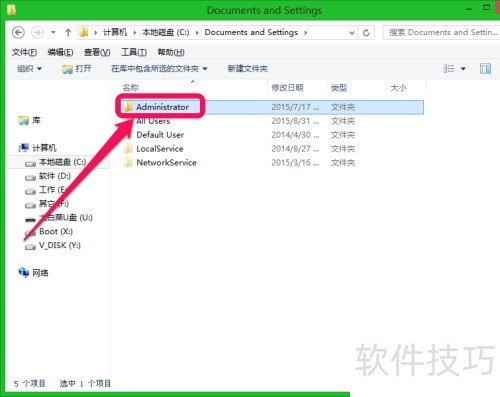The width and height of the screenshot is (500, 397).
Task: Select the Default User folder
Action: (x=160, y=135)
